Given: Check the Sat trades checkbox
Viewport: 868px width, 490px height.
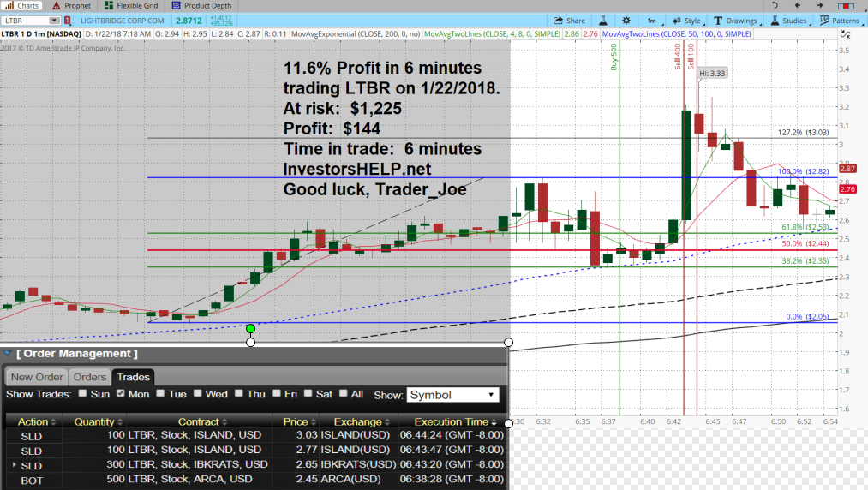Looking at the screenshot, I should point(308,393).
